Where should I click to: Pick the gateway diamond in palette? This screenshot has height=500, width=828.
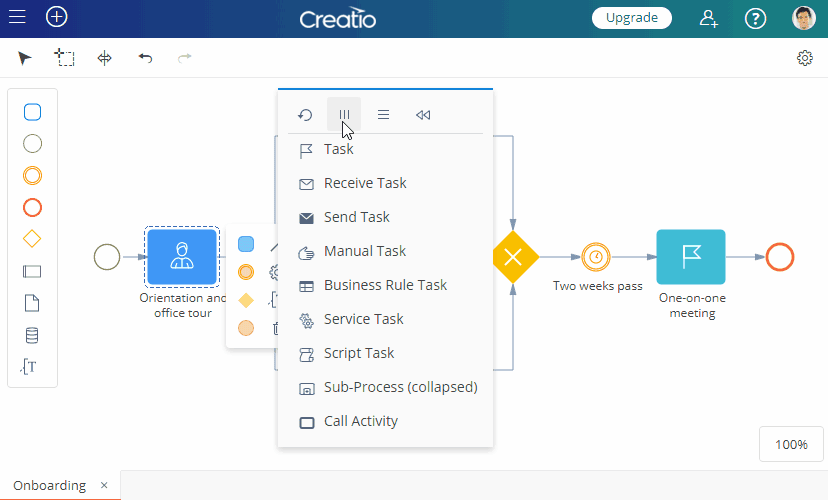click(32, 239)
